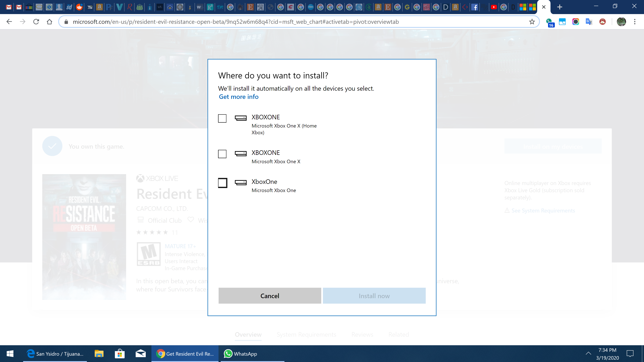The width and height of the screenshot is (644, 362).
Task: Click the address bar URL
Action: 236,22
